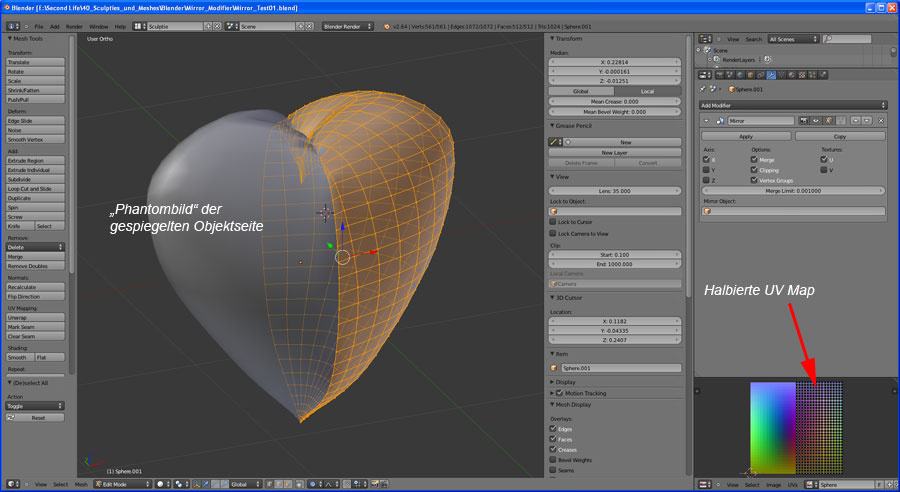Click the Blender logo in title bar
The height and width of the screenshot is (492, 900).
9,7
